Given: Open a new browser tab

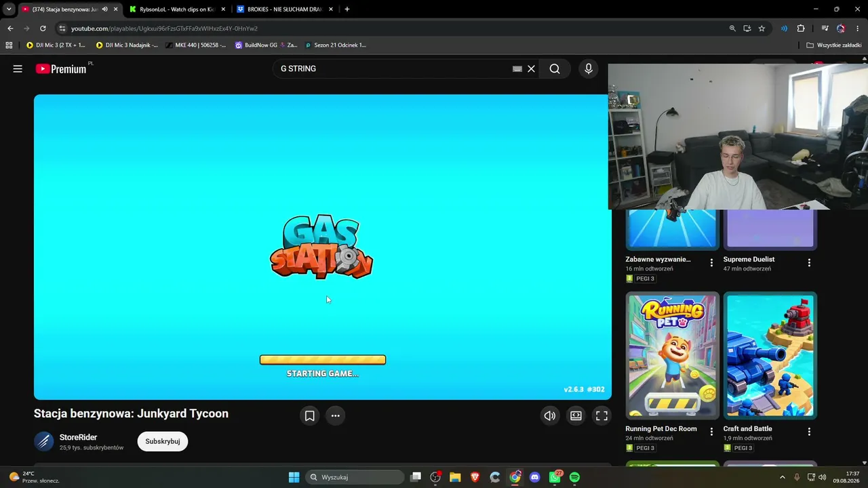Looking at the screenshot, I should (x=347, y=9).
